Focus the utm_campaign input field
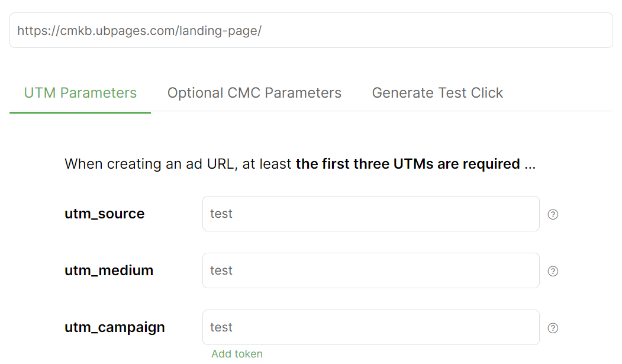The height and width of the screenshot is (364, 622). [x=370, y=327]
